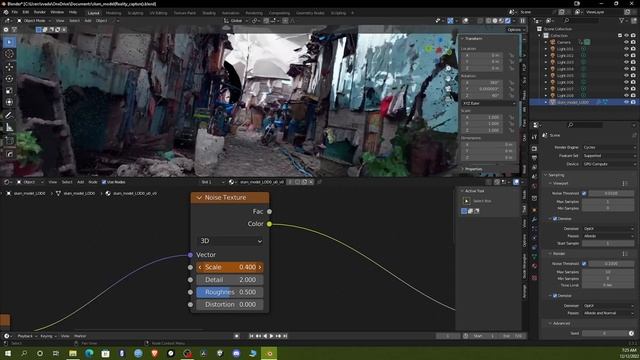Click the viewport overlays icon in 3D header
Viewport: 640px width, 360px height.
465,21
